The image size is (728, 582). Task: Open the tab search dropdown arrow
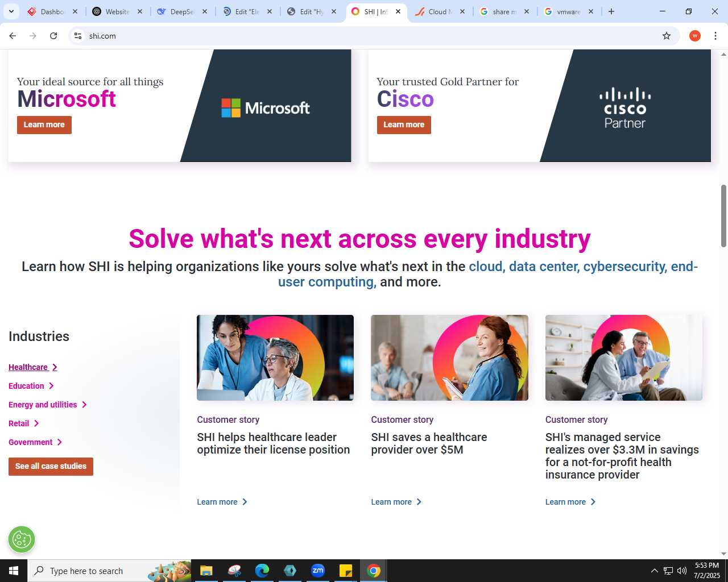pos(11,11)
